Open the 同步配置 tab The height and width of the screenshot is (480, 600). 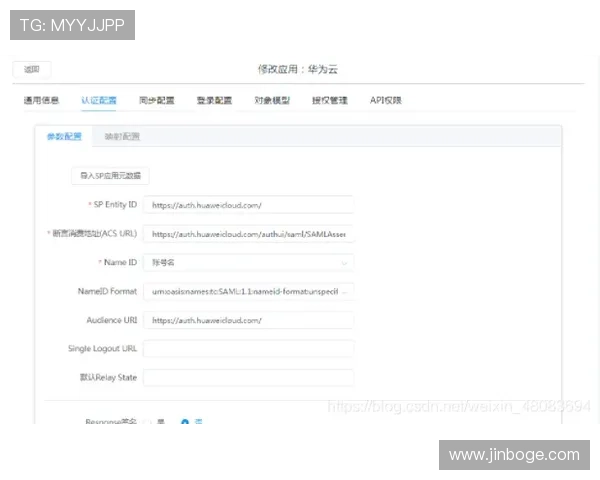coord(157,100)
